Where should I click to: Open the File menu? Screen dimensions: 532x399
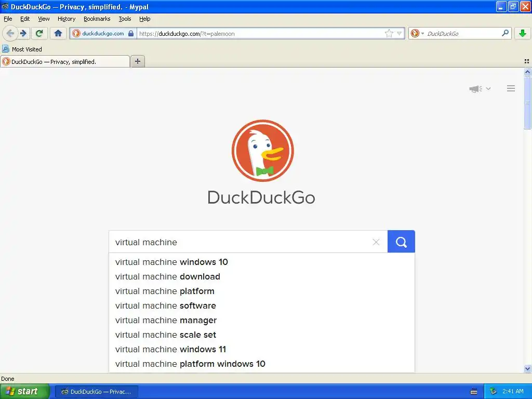pos(8,19)
